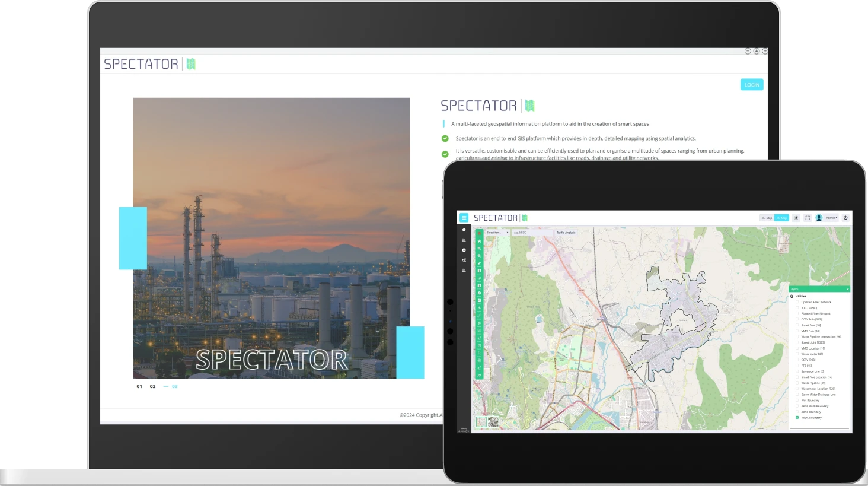Open the fullscreen icon in the tablet header
The width and height of the screenshot is (868, 486).
click(x=808, y=218)
